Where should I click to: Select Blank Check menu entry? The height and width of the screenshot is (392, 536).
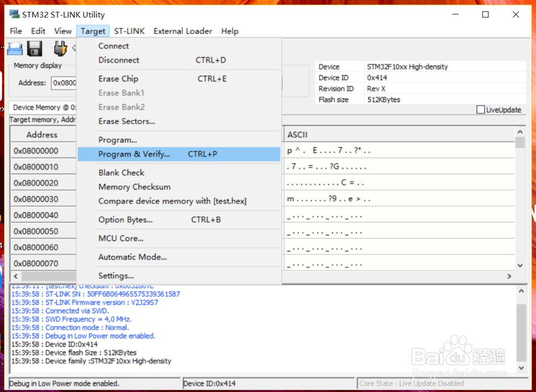(179, 173)
